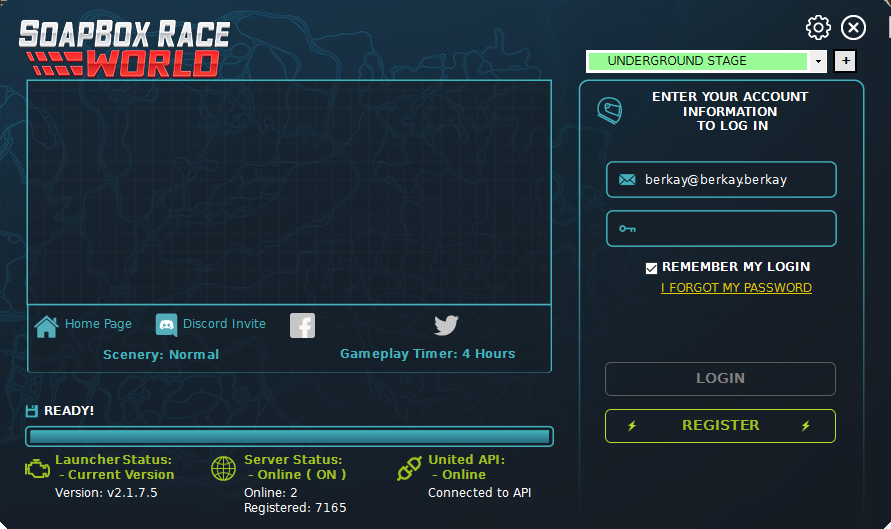Click the REGISTER button
891x529 pixels.
[x=721, y=426]
